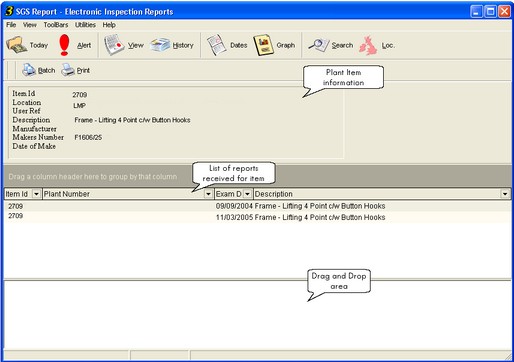The width and height of the screenshot is (514, 362).
Task: Click the calendar View icon
Action: coord(114,45)
